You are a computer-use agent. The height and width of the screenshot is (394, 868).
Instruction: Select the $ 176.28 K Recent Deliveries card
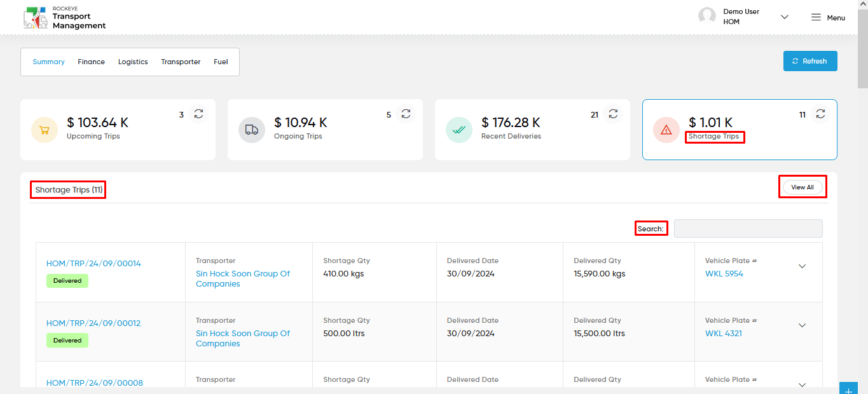(x=532, y=130)
